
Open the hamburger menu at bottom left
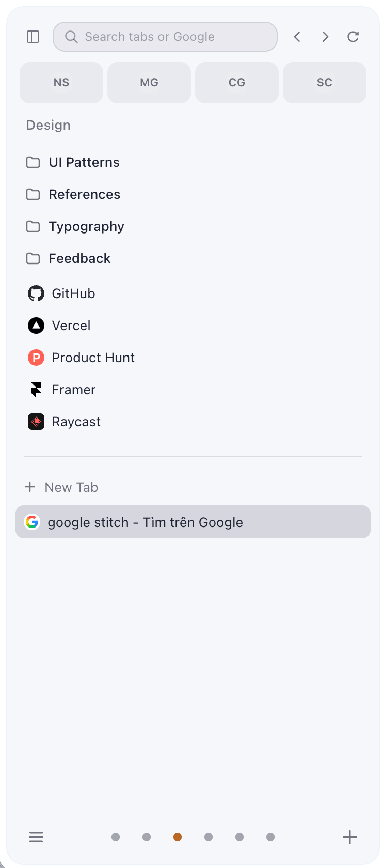tap(36, 837)
